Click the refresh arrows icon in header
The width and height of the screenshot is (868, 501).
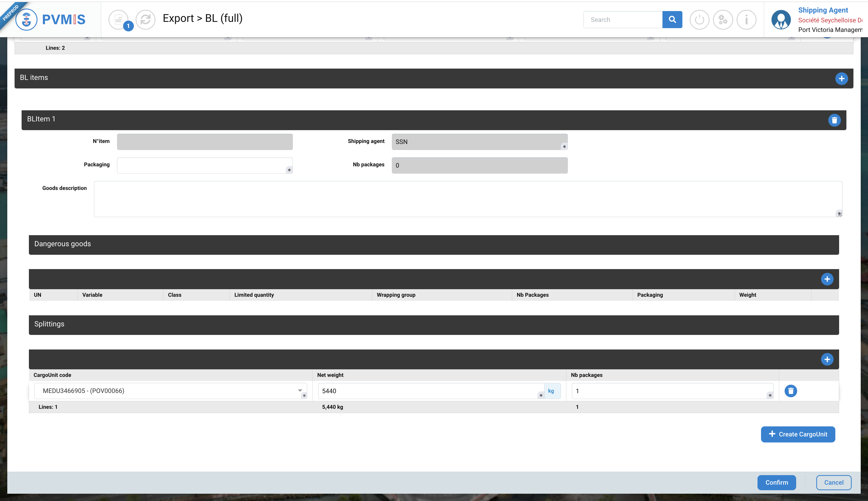tap(145, 20)
